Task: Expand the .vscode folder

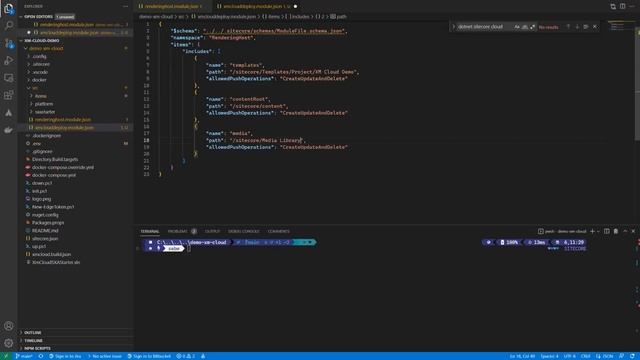Action: coord(40,72)
